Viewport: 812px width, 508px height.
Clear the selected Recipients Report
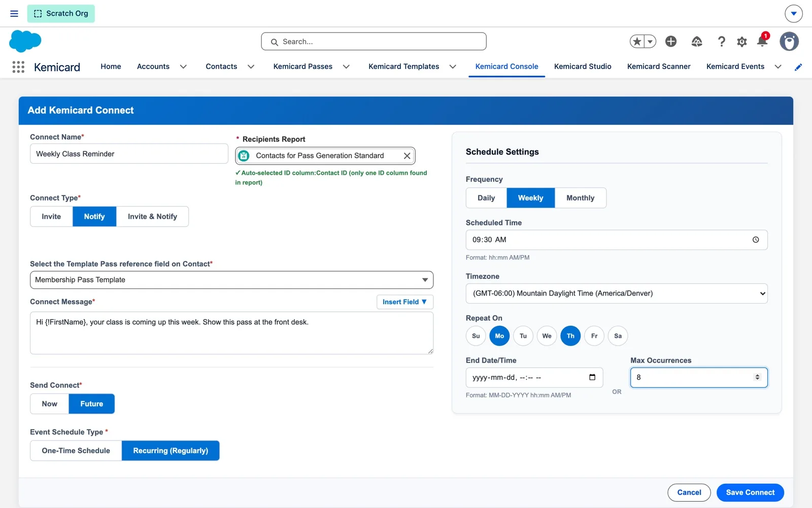tap(407, 156)
